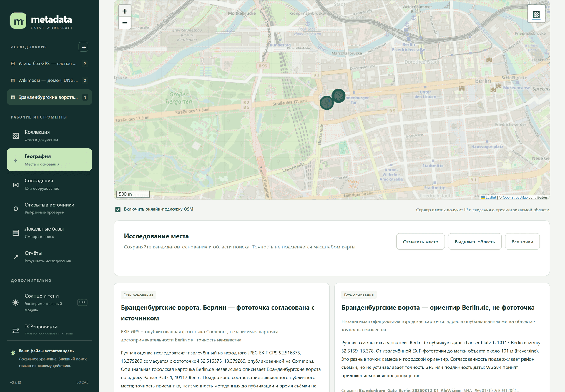This screenshot has height=392, width=565.
Task: Click file name Brandenburg_Gate_Berlin_20260312_01_AleWi.jpg
Action: point(410,390)
